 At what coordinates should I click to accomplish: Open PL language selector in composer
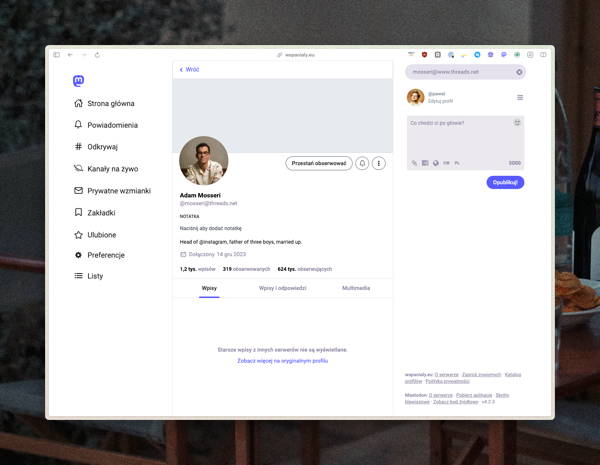pyautogui.click(x=457, y=163)
